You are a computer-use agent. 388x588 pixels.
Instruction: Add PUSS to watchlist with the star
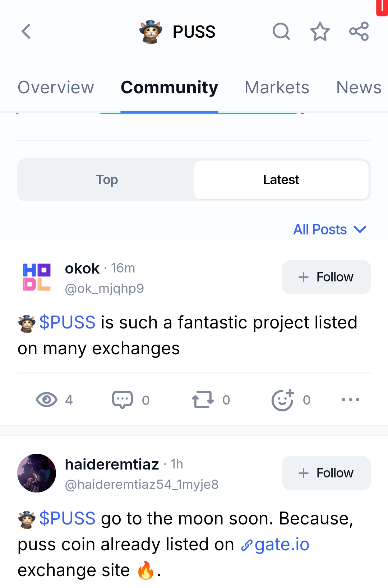pyautogui.click(x=320, y=32)
